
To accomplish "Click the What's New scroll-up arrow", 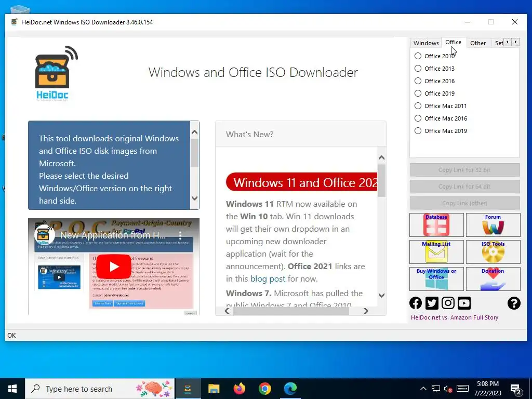I will point(381,158).
